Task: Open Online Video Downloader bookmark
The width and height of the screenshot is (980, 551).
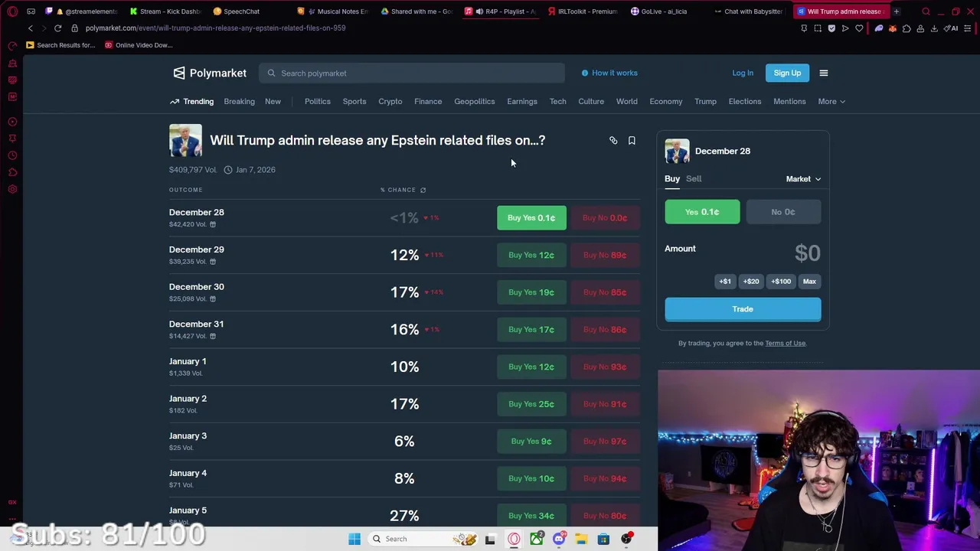Action: click(x=139, y=45)
